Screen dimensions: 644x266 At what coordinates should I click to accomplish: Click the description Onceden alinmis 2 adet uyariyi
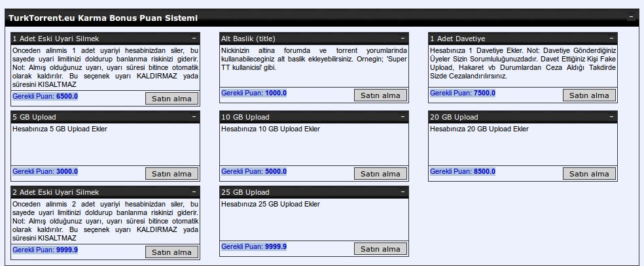coord(105,221)
